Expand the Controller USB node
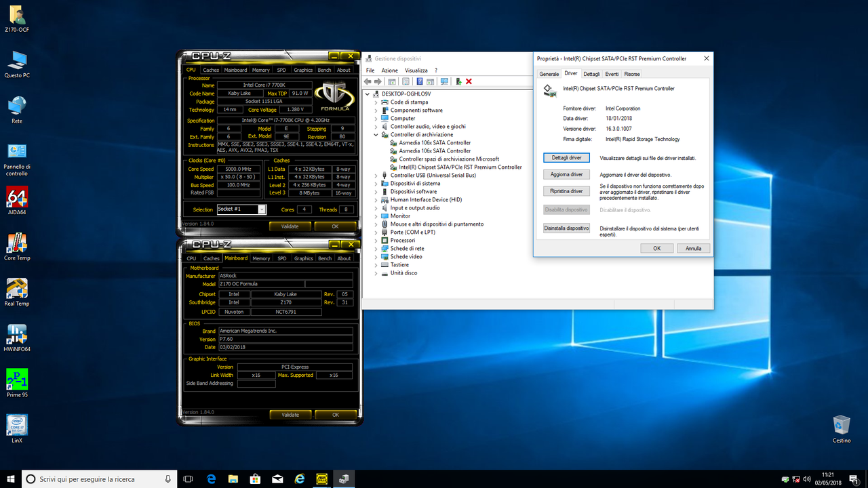Viewport: 868px width, 488px height. (x=377, y=176)
